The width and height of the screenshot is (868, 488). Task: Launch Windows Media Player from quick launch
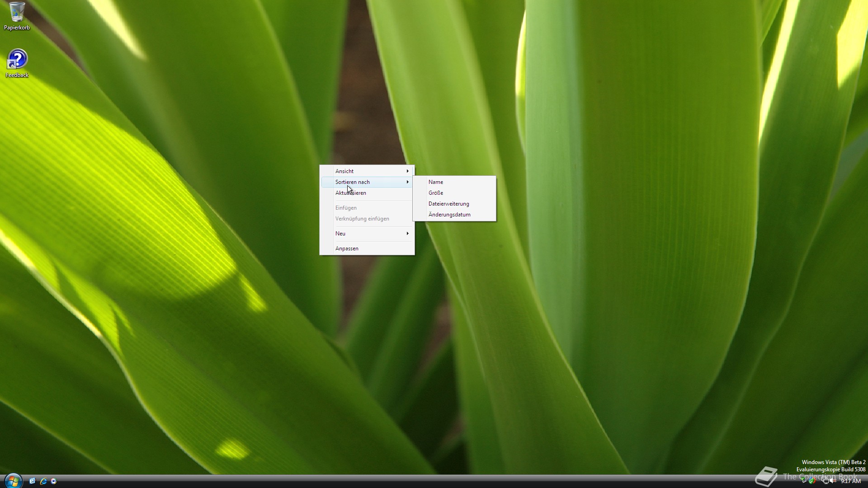coord(54,481)
